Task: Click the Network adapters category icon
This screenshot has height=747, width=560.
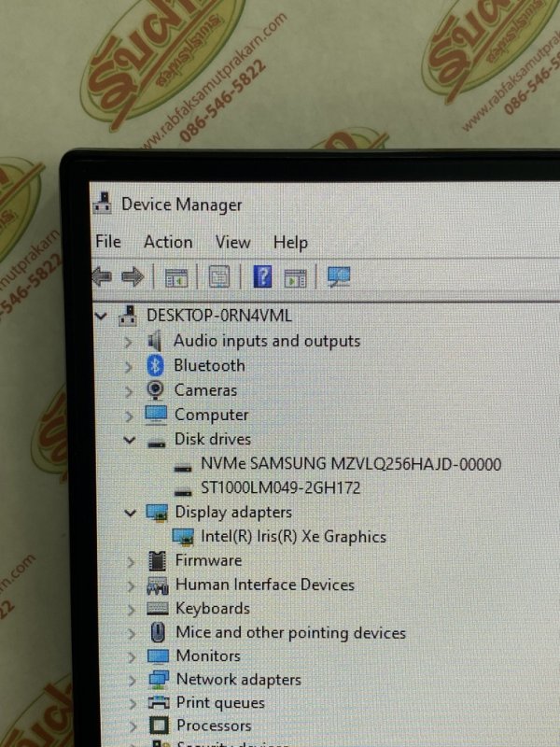Action: click(x=158, y=680)
